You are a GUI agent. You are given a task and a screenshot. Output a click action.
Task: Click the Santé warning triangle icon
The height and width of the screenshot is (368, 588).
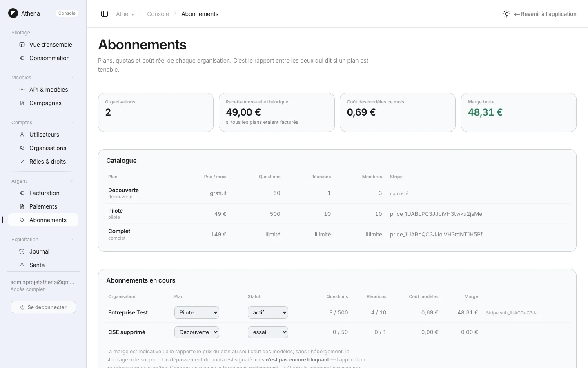click(22, 265)
